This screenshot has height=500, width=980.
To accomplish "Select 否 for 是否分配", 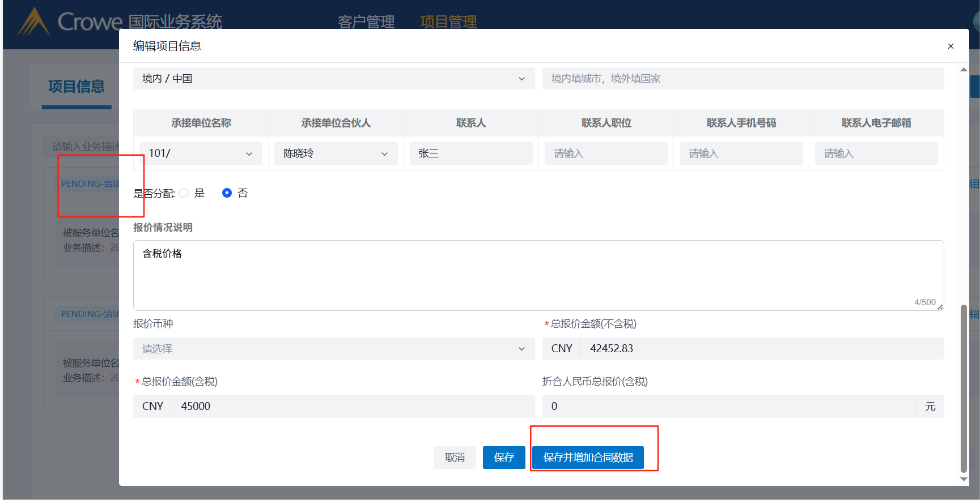I will point(227,193).
